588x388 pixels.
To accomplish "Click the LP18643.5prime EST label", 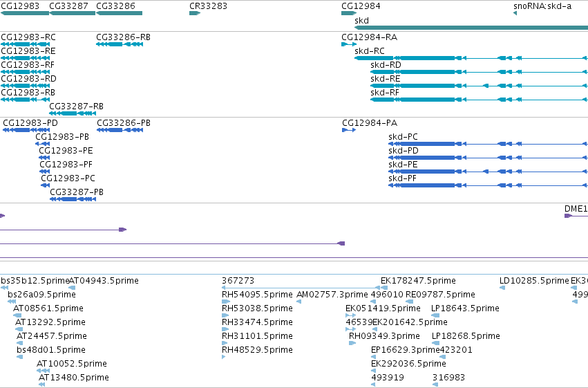I will 465,308.
